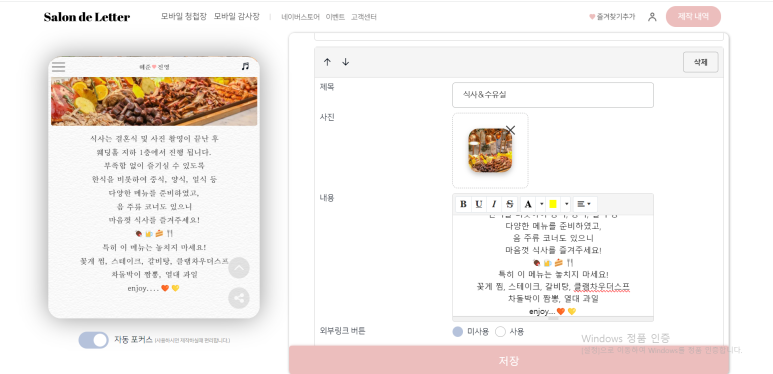The image size is (773, 374).
Task: Remove the uploaded photo with X icon
Action: tap(511, 130)
